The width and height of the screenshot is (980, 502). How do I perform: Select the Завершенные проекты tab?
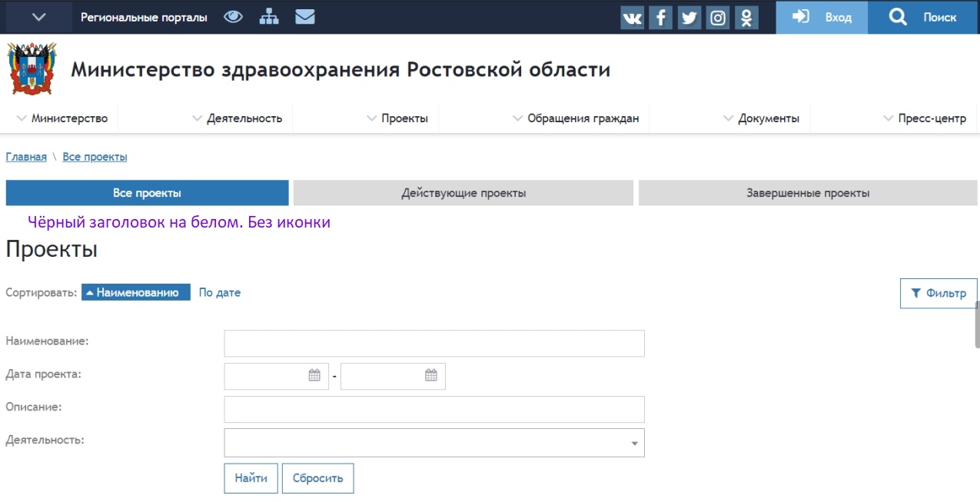tap(807, 193)
